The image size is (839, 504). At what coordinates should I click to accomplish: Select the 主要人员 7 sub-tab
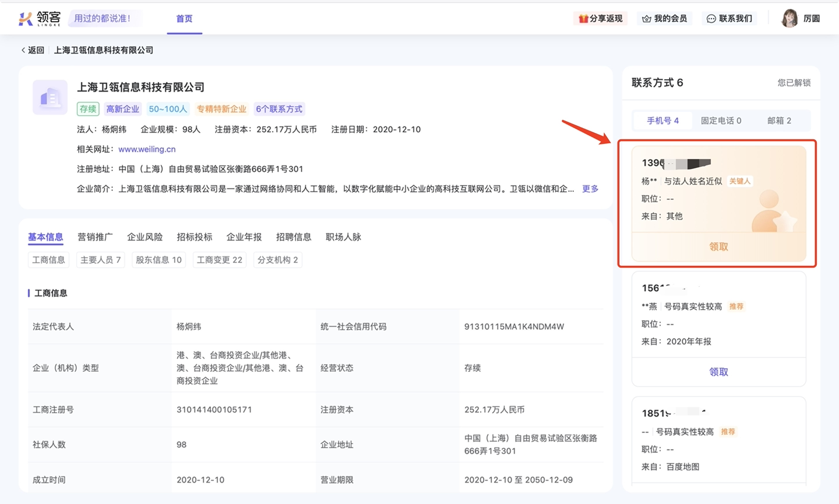tap(100, 260)
